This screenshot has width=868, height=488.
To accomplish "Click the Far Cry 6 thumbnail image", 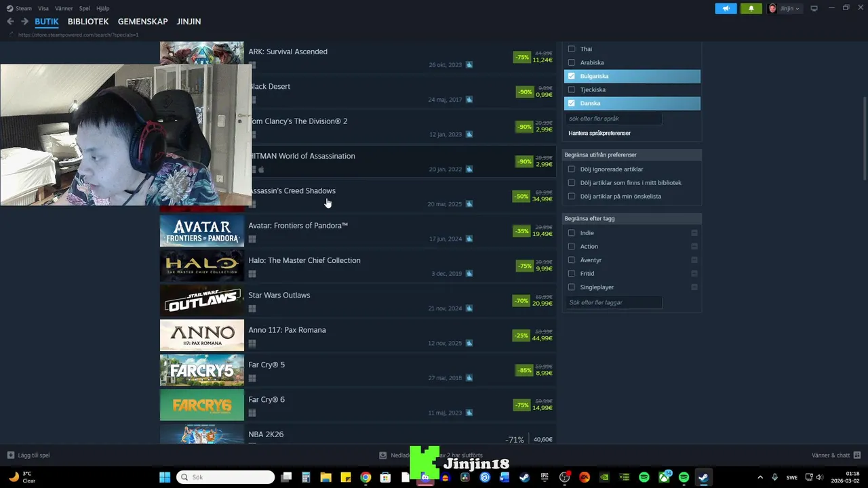I will click(x=202, y=405).
